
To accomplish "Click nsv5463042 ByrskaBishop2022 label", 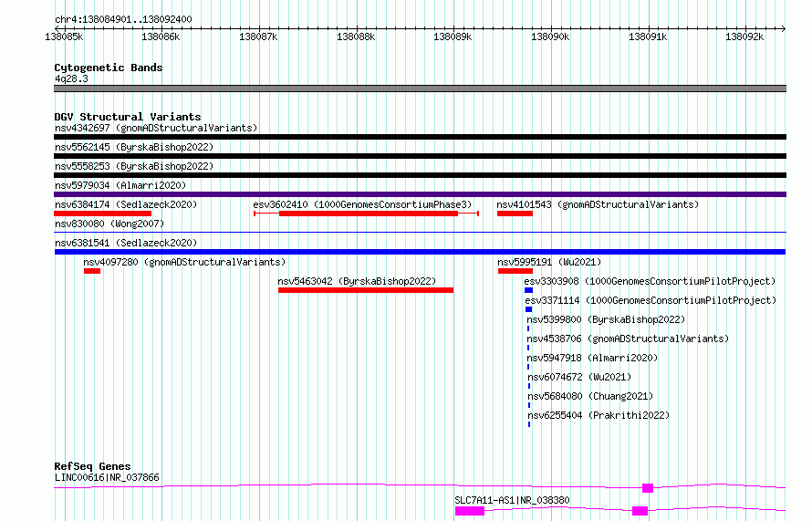I will 357,281.
